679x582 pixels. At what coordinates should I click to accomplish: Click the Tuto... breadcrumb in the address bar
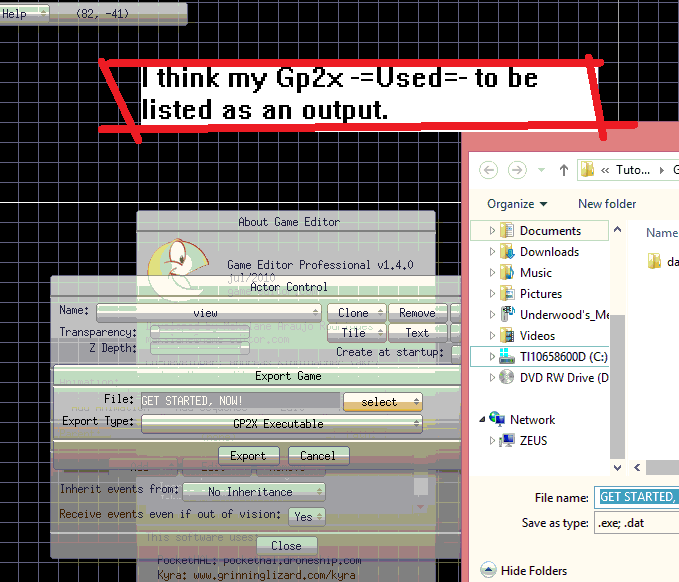[633, 170]
